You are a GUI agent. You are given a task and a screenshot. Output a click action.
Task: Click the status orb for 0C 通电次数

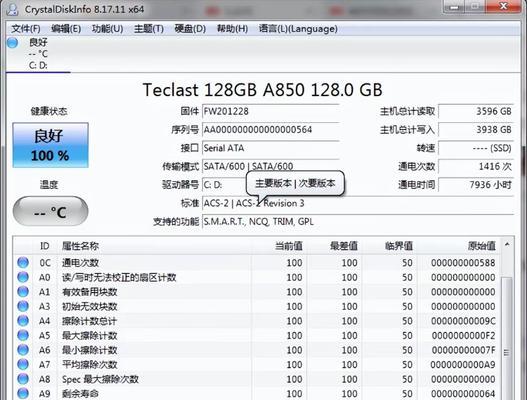[x=23, y=263]
